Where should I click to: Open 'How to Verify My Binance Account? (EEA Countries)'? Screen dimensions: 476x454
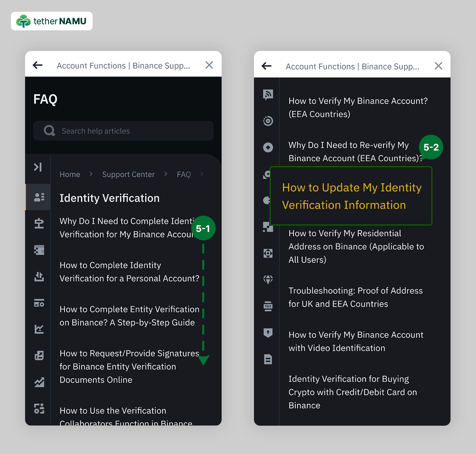(358, 108)
